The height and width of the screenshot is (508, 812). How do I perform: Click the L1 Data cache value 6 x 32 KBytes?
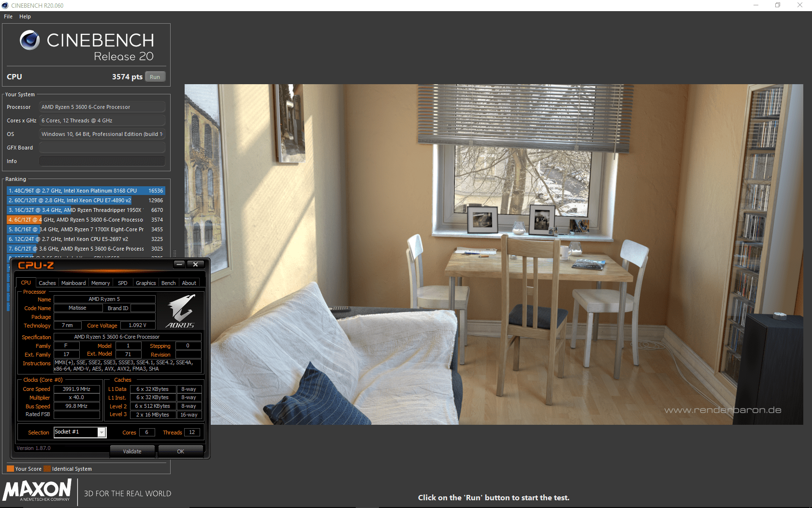pos(153,389)
